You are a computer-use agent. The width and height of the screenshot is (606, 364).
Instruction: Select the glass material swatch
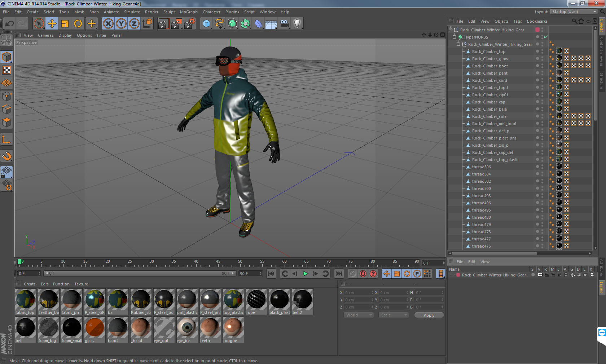tap(95, 330)
